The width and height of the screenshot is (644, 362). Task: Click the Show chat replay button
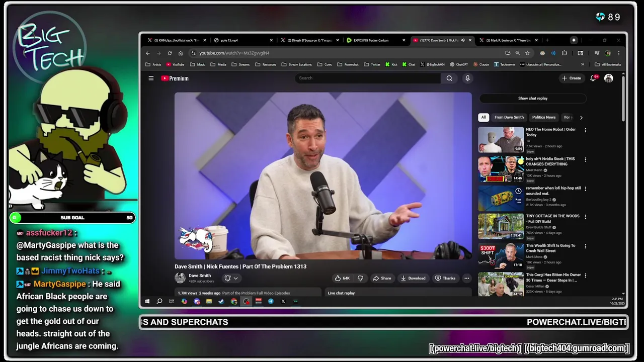[x=533, y=99]
